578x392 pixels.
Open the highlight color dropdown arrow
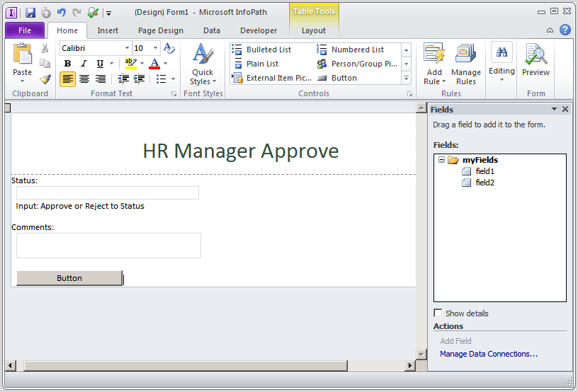[x=142, y=63]
